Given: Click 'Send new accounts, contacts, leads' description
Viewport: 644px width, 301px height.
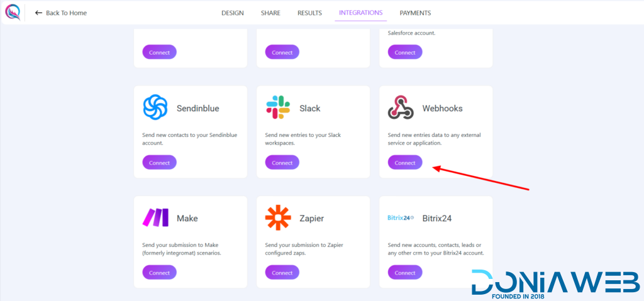Looking at the screenshot, I should coord(436,249).
